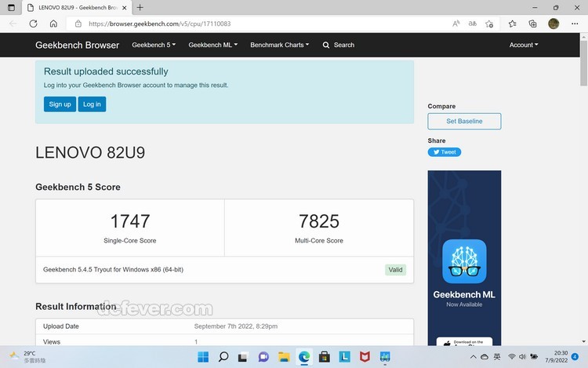Open the Windows Start menu
The height and width of the screenshot is (368, 588).
pyautogui.click(x=203, y=357)
